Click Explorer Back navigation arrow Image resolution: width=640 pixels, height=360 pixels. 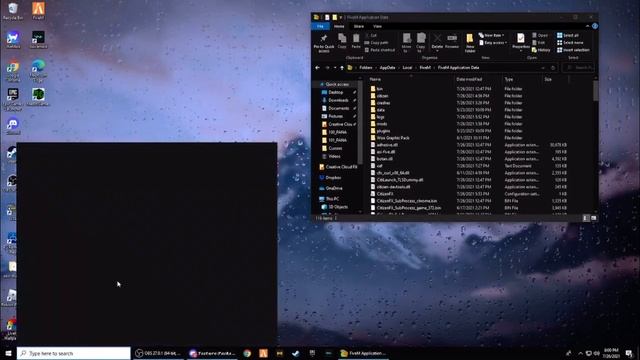[x=318, y=68]
